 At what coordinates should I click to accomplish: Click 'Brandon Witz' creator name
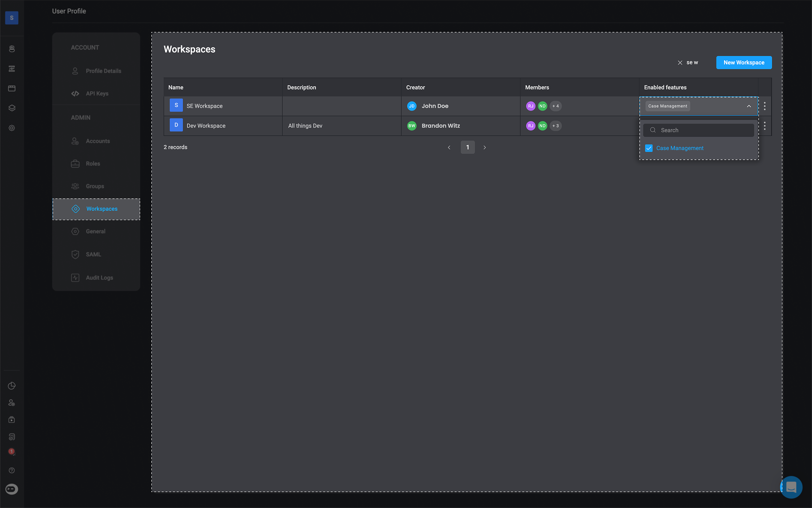pos(441,126)
